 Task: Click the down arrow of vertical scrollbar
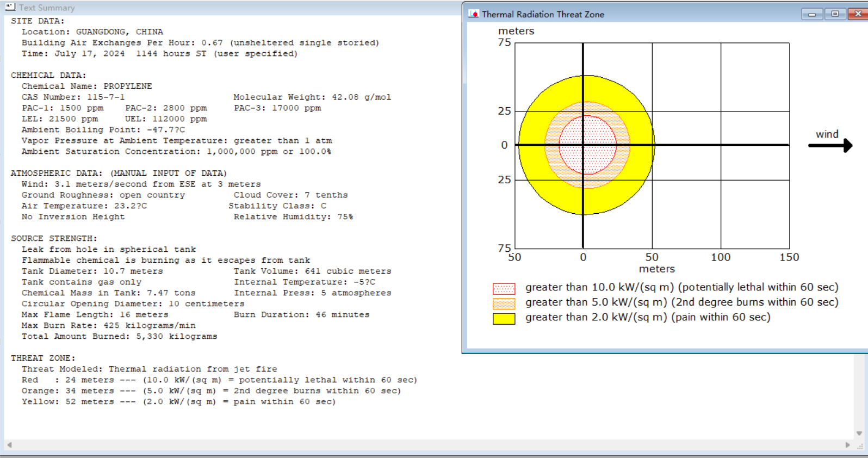[x=859, y=434]
